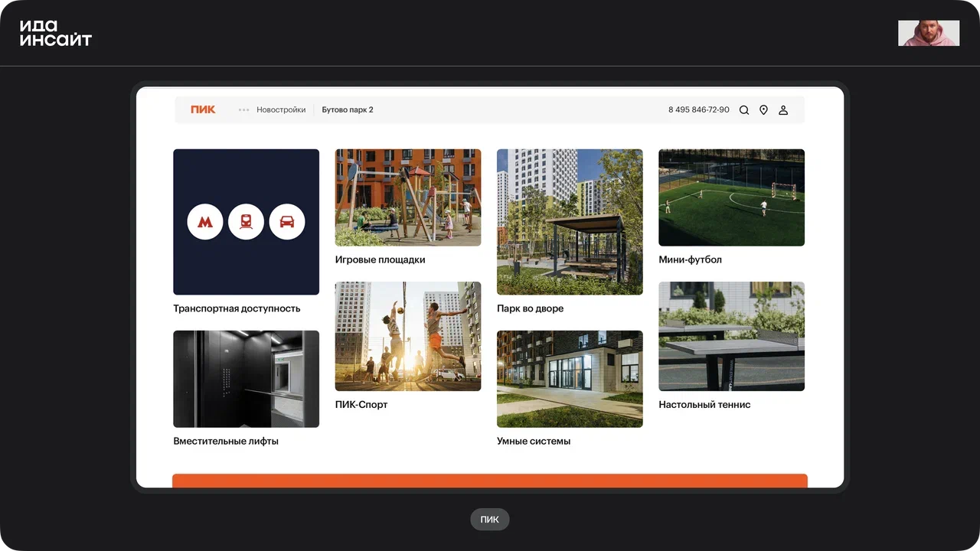Click the metro M icon

(205, 222)
